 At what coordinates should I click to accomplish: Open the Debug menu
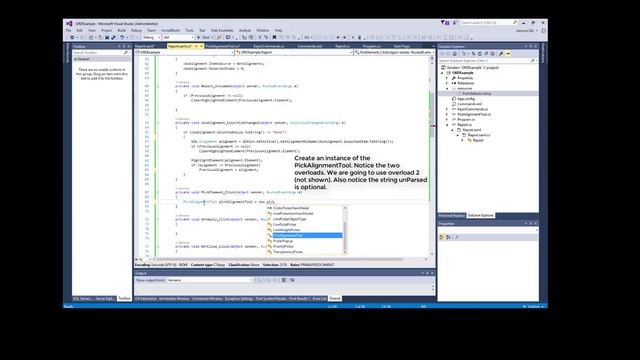pos(136,30)
